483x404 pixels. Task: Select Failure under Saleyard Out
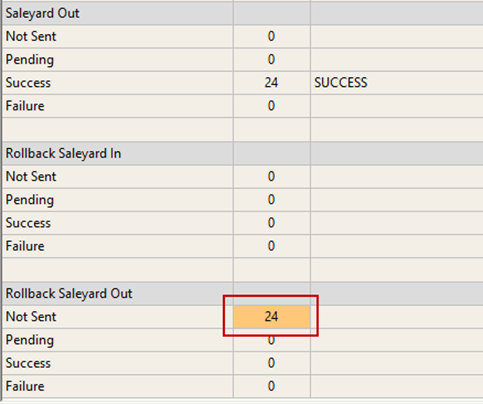click(25, 106)
